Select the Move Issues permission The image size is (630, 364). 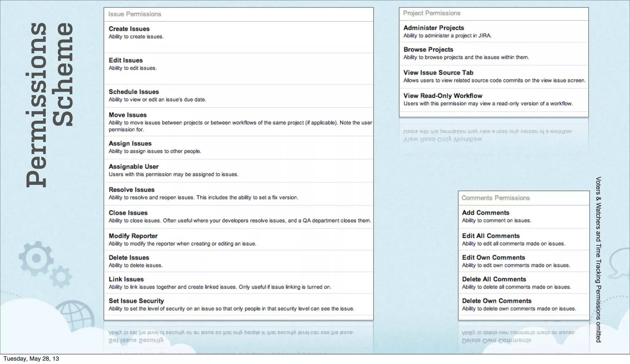coord(128,115)
